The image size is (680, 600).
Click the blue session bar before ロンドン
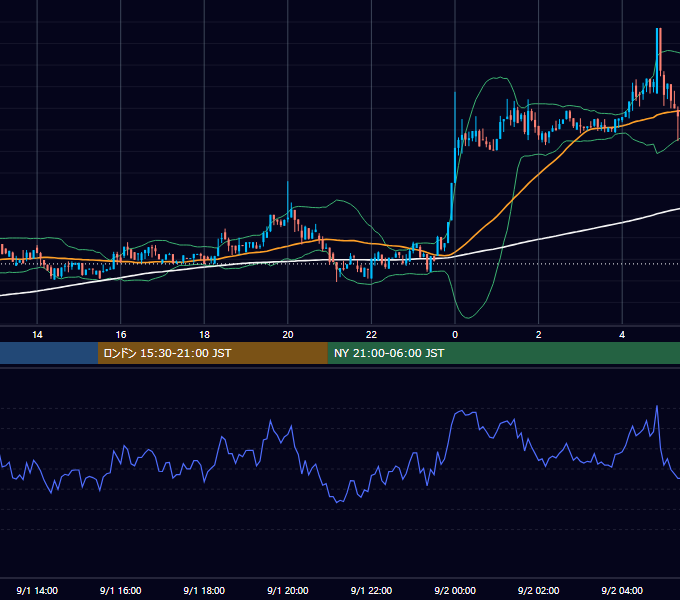[x=49, y=353]
